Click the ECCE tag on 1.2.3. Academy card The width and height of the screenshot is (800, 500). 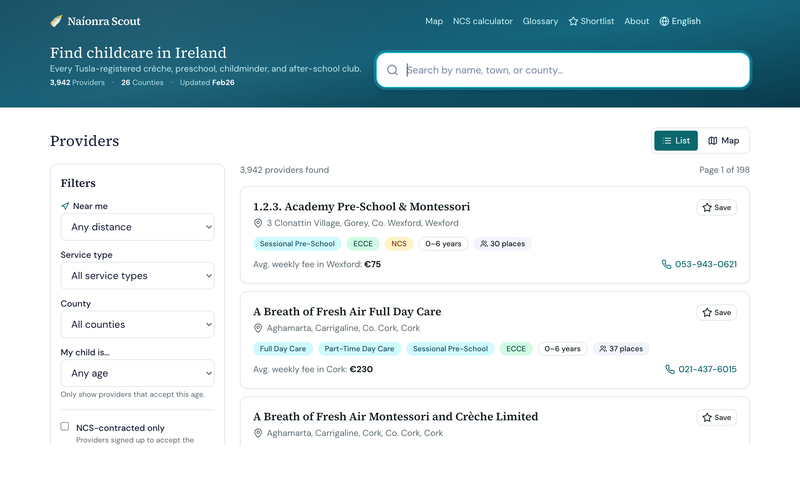coord(363,244)
